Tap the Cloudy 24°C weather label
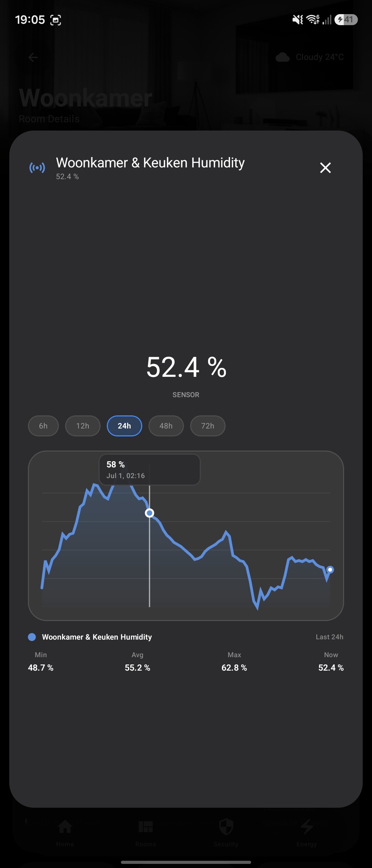The height and width of the screenshot is (868, 372). point(320,57)
